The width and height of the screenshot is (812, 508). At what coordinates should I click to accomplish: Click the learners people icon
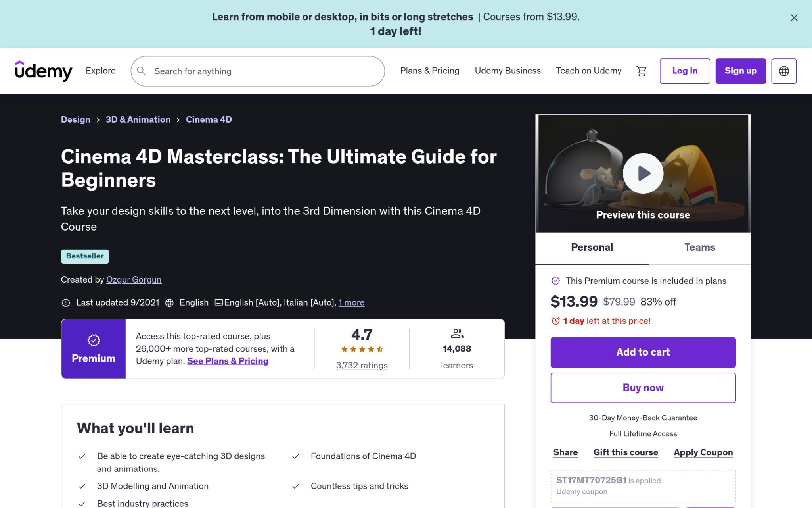tap(457, 333)
